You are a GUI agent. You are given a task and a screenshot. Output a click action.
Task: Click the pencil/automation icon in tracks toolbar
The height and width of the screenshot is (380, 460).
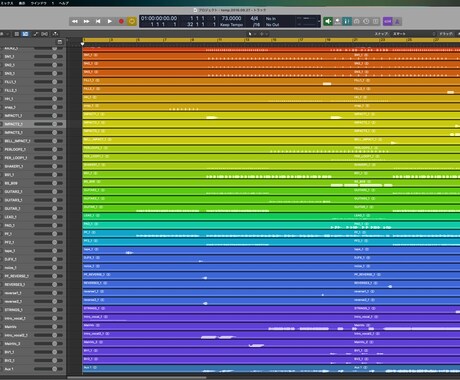click(x=36, y=34)
